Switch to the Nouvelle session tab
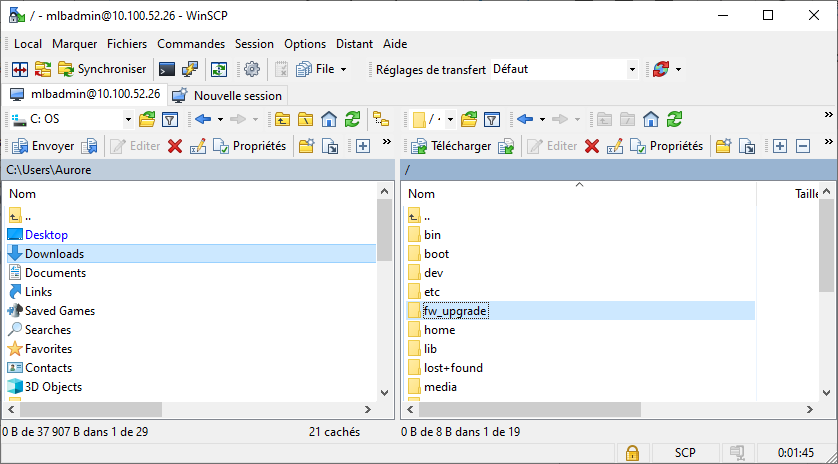The height and width of the screenshot is (464, 838). point(228,95)
